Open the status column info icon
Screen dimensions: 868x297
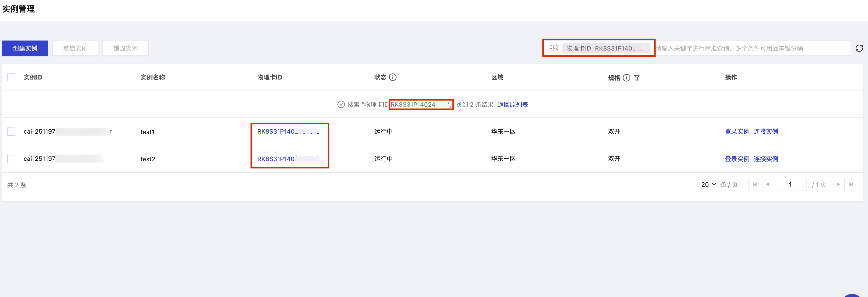pyautogui.click(x=392, y=77)
